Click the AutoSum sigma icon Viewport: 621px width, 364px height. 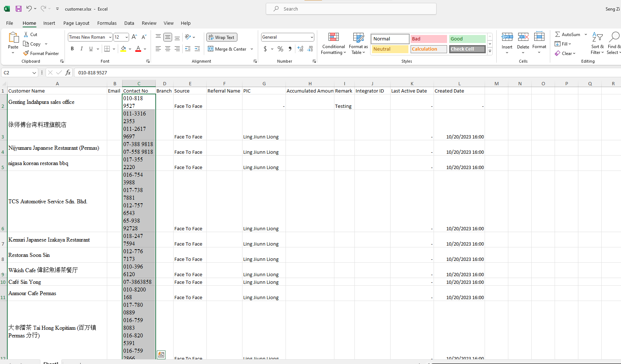pyautogui.click(x=558, y=34)
